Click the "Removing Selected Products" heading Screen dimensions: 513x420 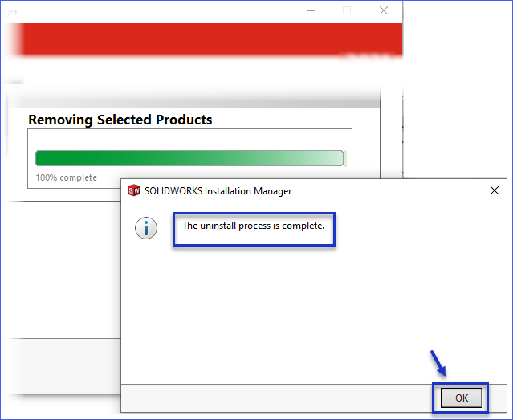pyautogui.click(x=120, y=120)
